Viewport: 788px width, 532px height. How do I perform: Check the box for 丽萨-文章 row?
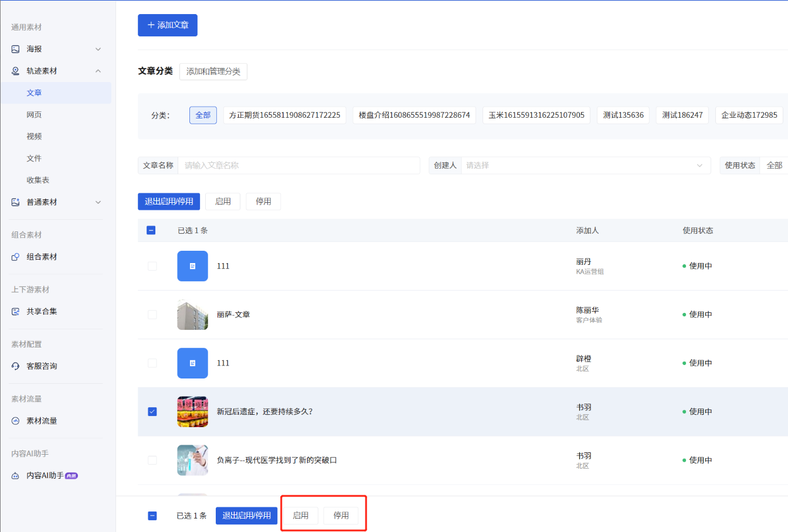click(x=152, y=315)
